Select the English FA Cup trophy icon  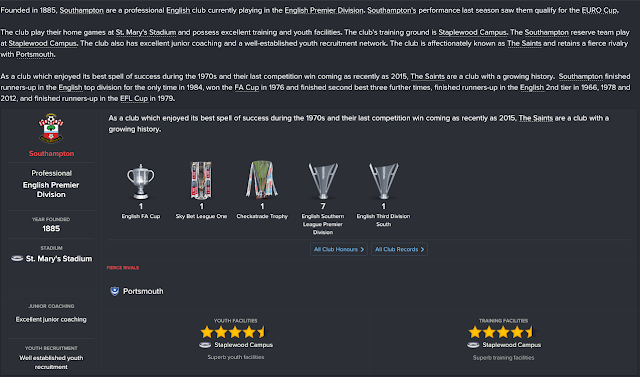pyautogui.click(x=141, y=181)
